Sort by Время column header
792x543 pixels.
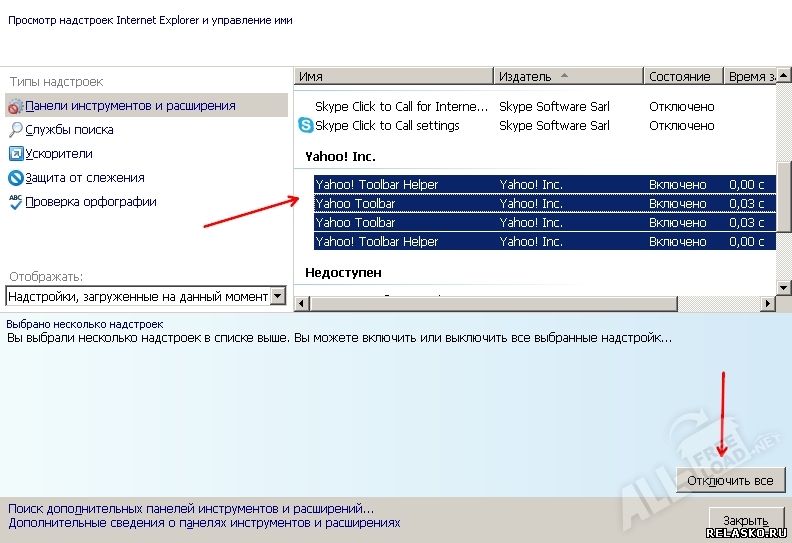(750, 76)
